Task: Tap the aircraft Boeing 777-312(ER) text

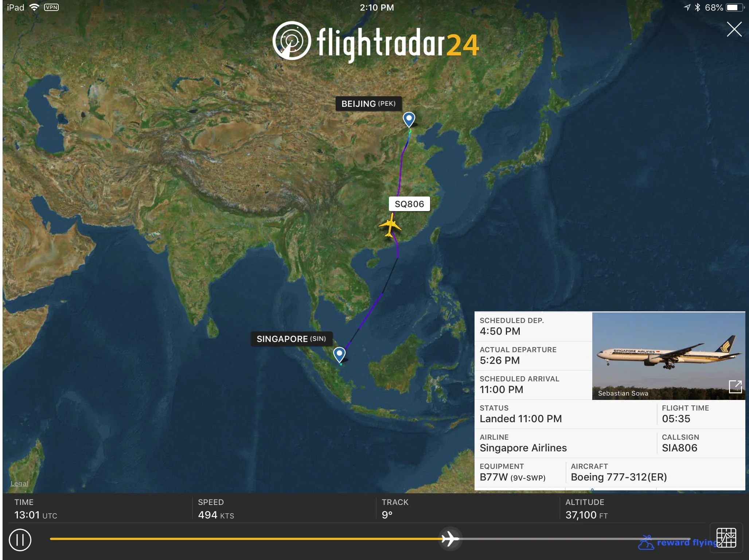Action: coord(619,477)
